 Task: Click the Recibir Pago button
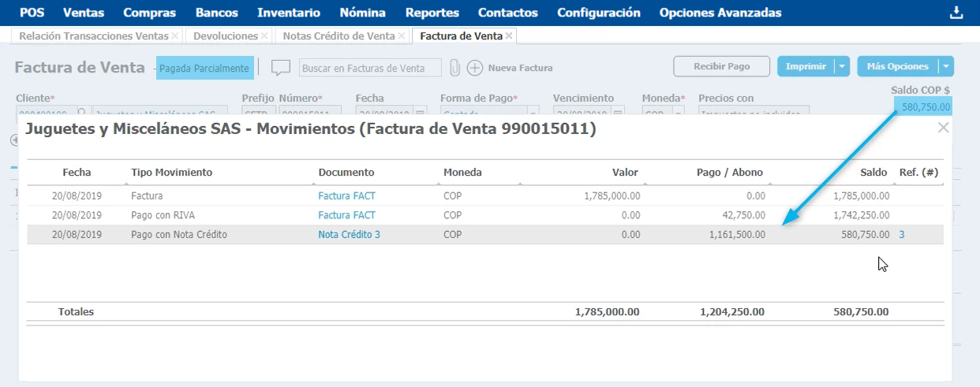coord(721,67)
